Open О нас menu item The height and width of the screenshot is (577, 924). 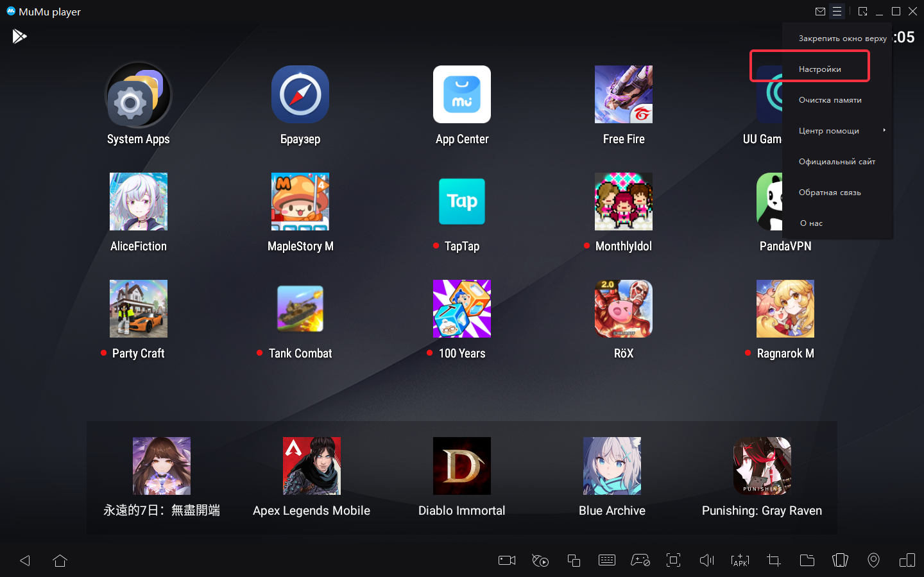point(838,223)
